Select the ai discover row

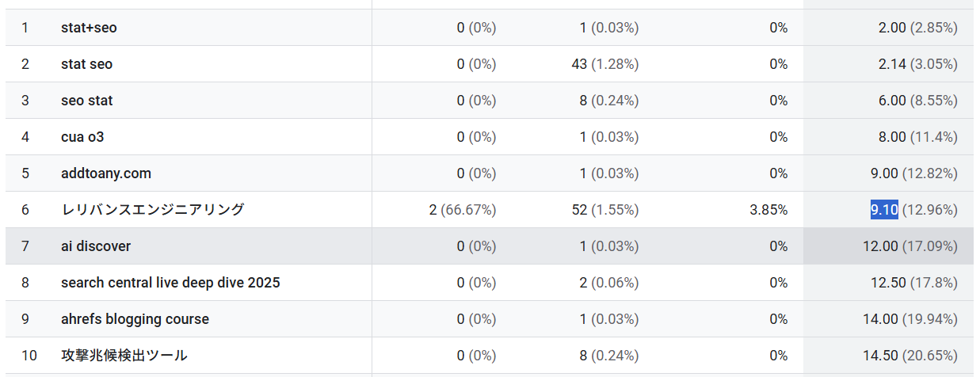click(x=489, y=246)
